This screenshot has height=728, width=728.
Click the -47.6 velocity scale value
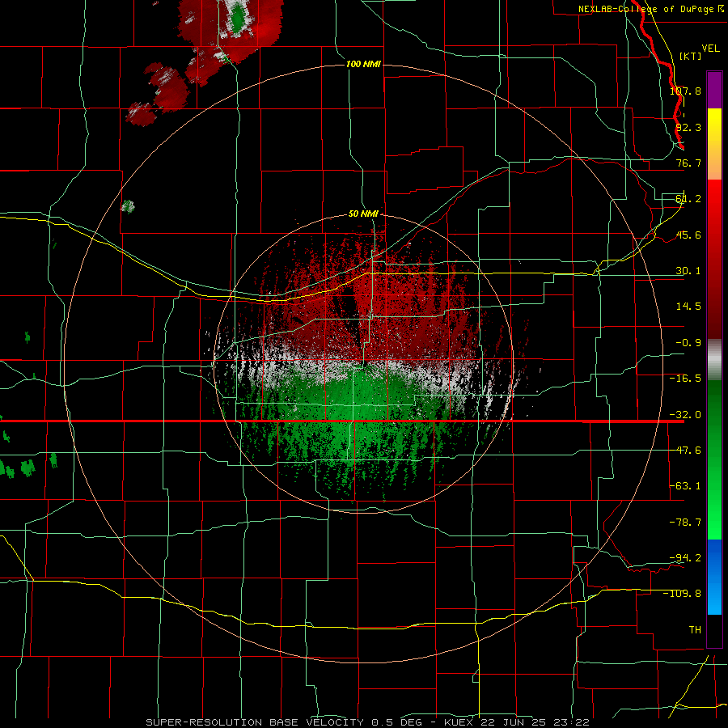685,451
